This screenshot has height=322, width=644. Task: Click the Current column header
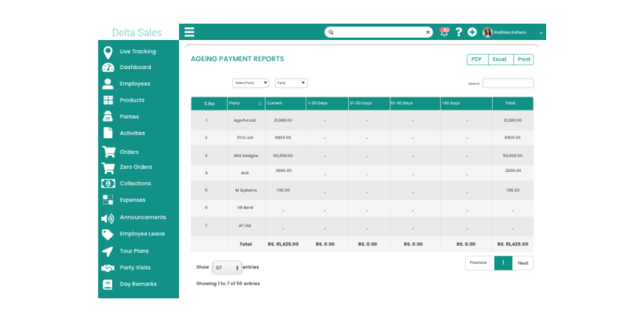pos(285,104)
